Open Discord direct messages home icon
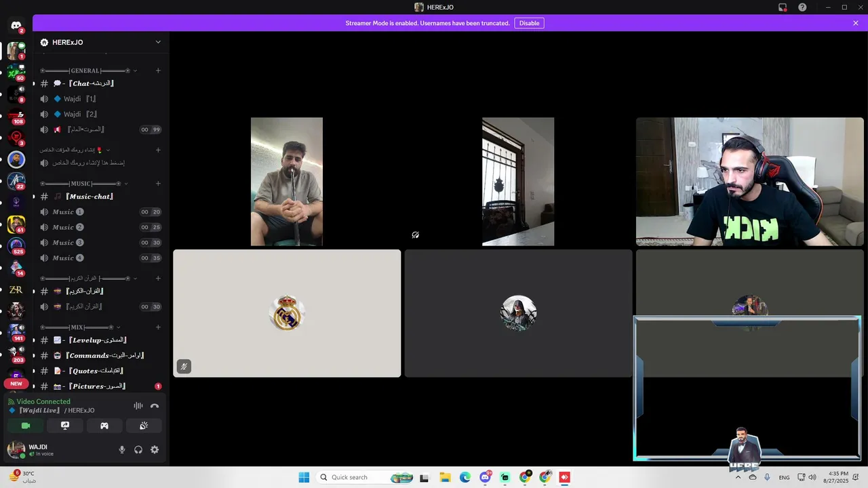Viewport: 868px width, 488px height. tap(16, 25)
